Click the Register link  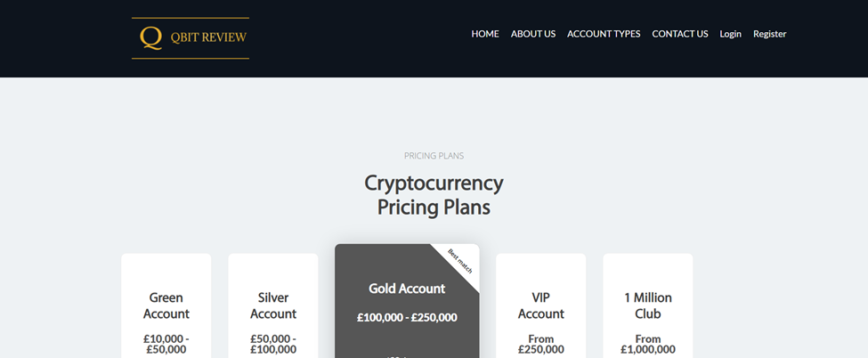769,34
